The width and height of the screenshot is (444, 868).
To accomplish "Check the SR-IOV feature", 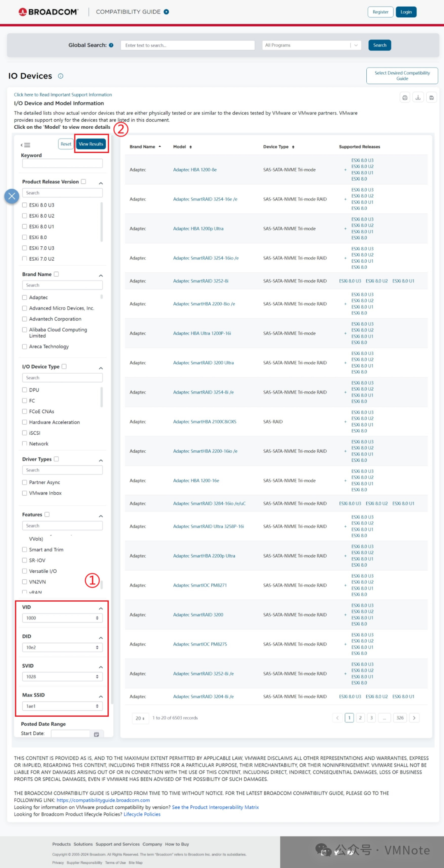I will (x=25, y=560).
